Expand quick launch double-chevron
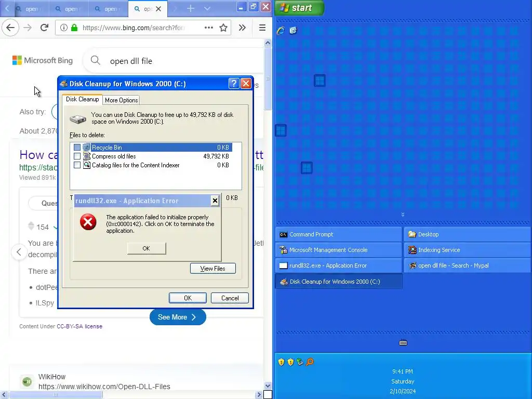 coord(403,215)
